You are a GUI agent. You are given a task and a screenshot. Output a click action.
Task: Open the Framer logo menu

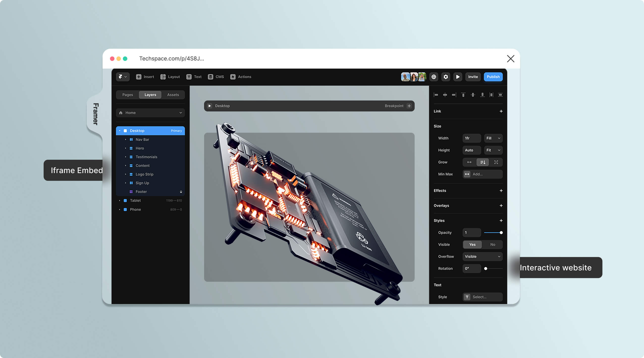(123, 77)
